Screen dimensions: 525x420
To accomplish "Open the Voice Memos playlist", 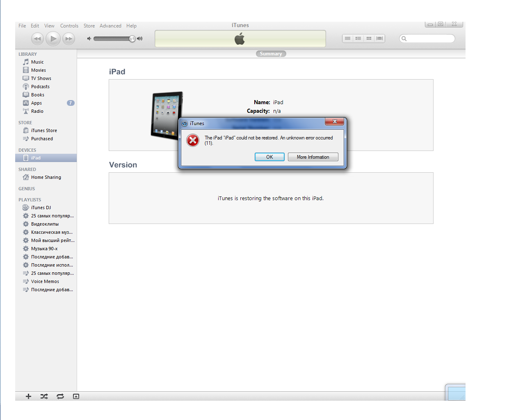I will click(45, 281).
